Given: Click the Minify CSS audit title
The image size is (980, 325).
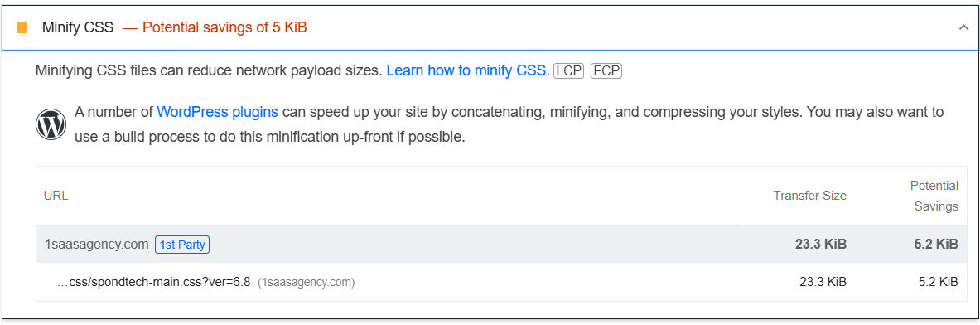Looking at the screenshot, I should point(78,27).
